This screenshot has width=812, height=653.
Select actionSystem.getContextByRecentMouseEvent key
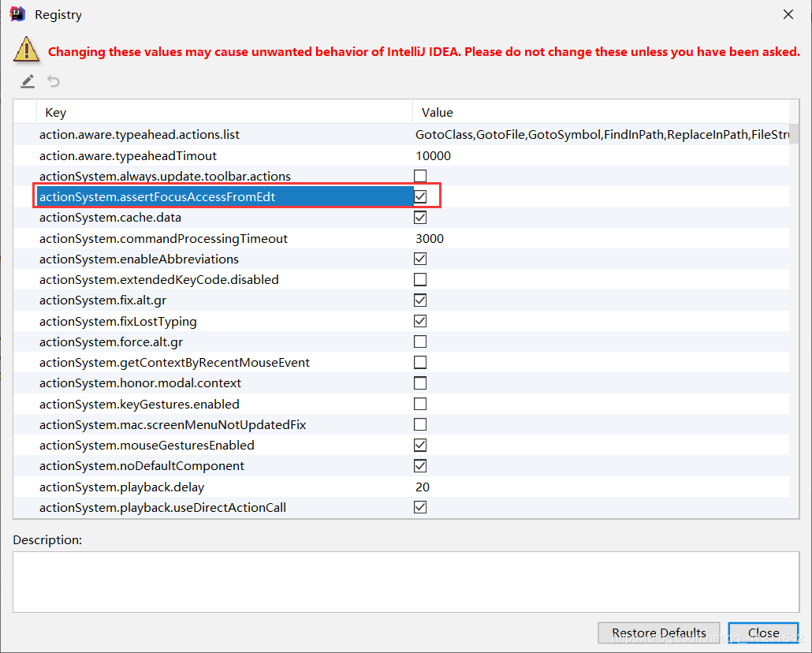tap(174, 362)
